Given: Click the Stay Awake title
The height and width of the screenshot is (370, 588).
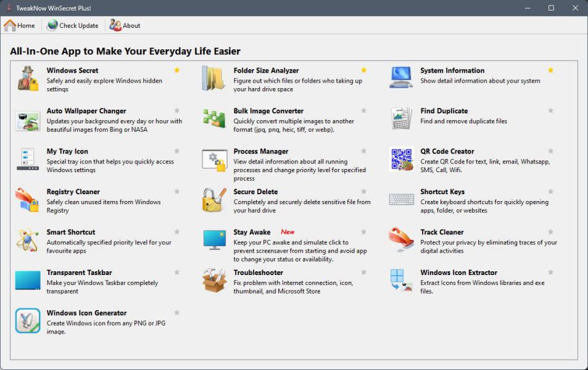Looking at the screenshot, I should tap(252, 232).
